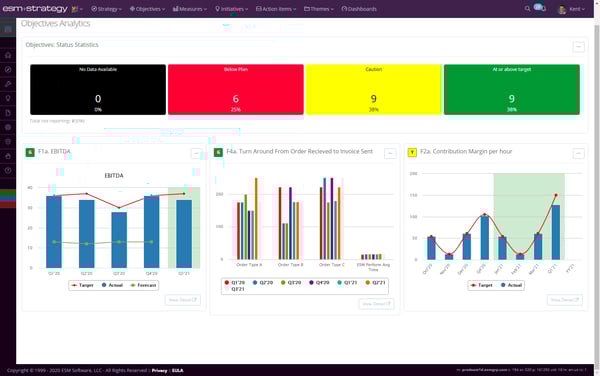
Task: Go to Dashboards in top navigation
Action: (359, 9)
